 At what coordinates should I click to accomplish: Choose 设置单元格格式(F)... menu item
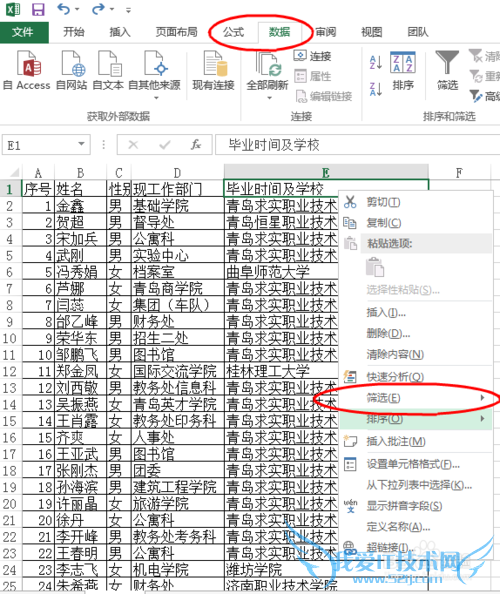coord(417,464)
